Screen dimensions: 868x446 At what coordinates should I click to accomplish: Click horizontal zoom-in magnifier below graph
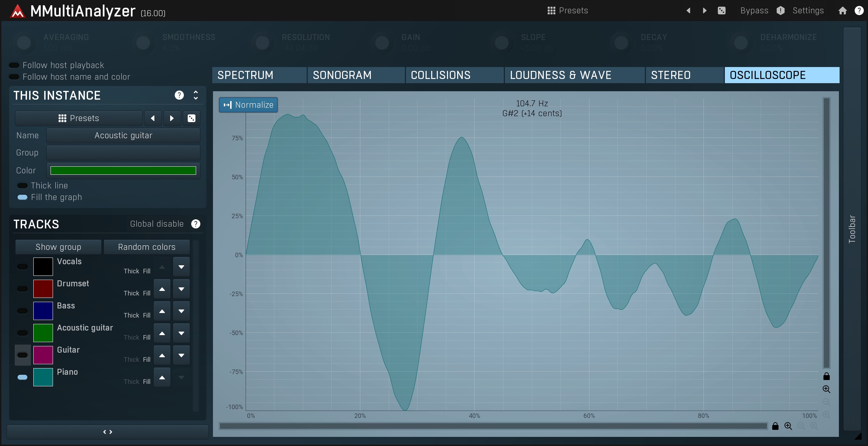pyautogui.click(x=788, y=426)
